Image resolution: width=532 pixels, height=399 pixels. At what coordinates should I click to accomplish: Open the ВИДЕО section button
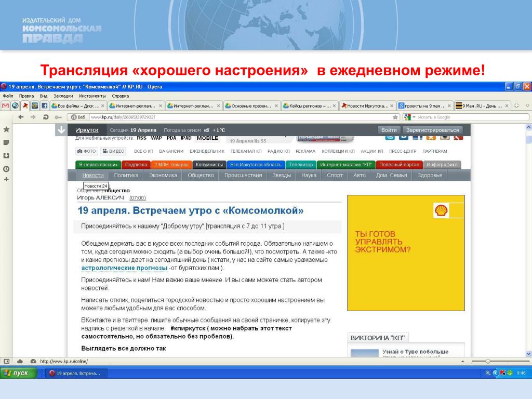(x=114, y=151)
